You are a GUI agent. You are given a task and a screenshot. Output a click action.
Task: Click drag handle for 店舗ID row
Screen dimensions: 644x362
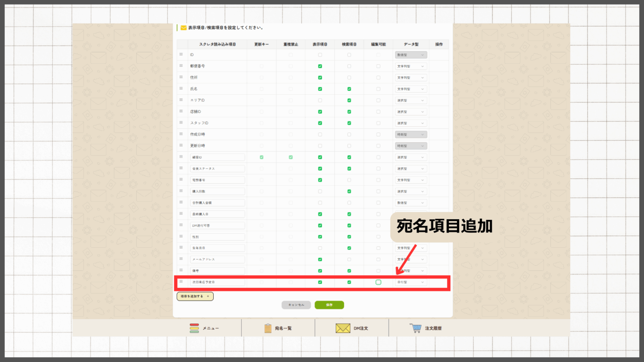(x=181, y=111)
